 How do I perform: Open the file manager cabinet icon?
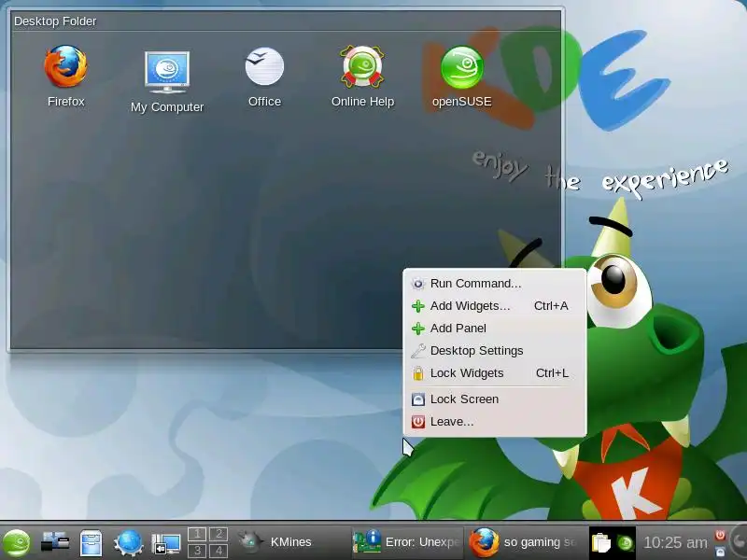coord(91,542)
